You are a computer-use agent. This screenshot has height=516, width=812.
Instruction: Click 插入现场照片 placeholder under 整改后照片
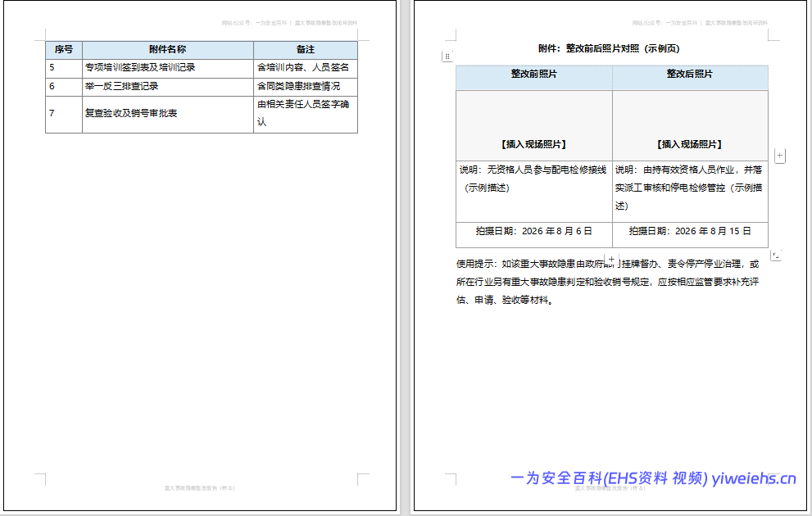point(690,144)
